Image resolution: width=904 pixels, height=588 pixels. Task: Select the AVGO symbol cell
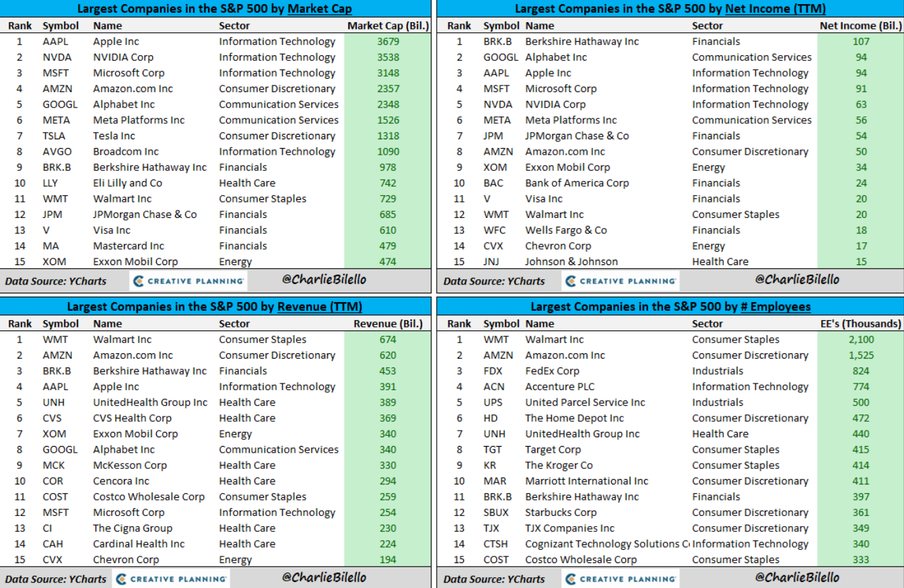click(57, 151)
